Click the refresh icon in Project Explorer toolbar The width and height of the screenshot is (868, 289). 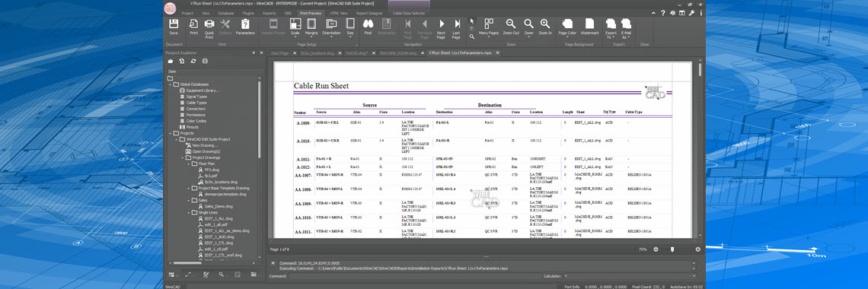[193, 61]
